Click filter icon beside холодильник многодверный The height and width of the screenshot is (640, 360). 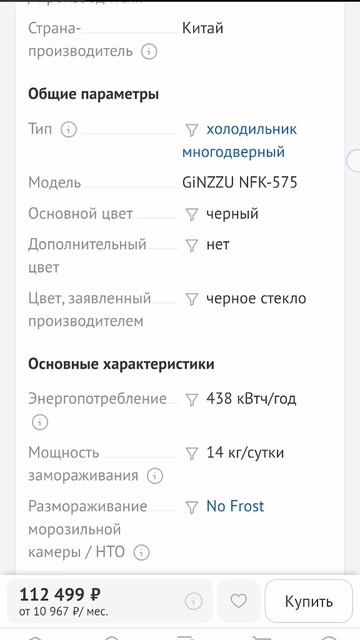click(192, 130)
